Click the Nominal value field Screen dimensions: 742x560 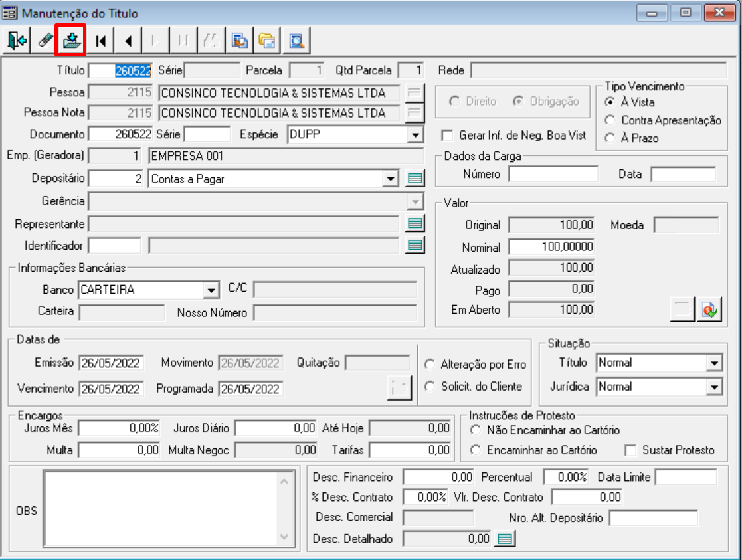[552, 246]
